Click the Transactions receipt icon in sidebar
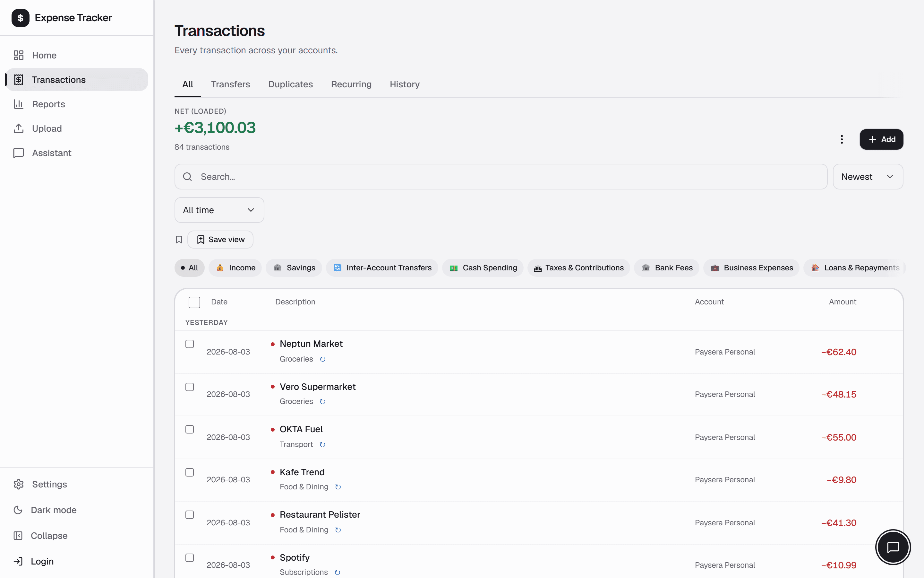Viewport: 924px width, 578px height. pos(18,80)
